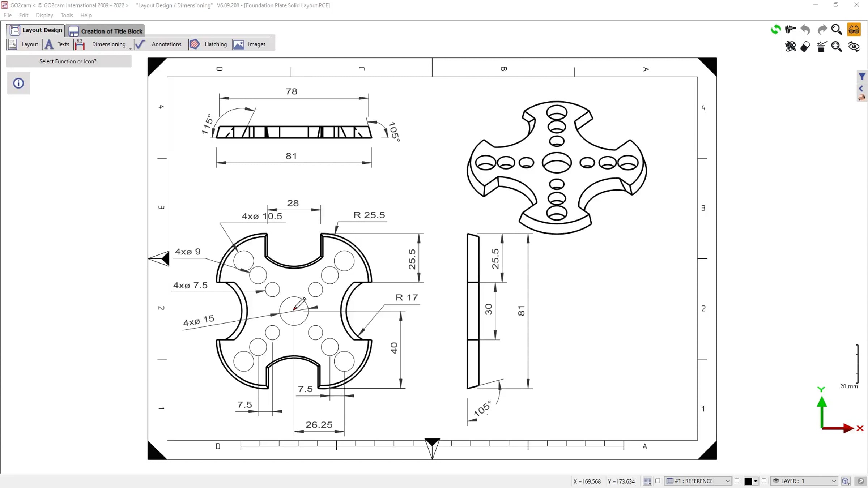Expand the color swatch dropdown arrow
This screenshot has width=868, height=488.
[x=756, y=481]
